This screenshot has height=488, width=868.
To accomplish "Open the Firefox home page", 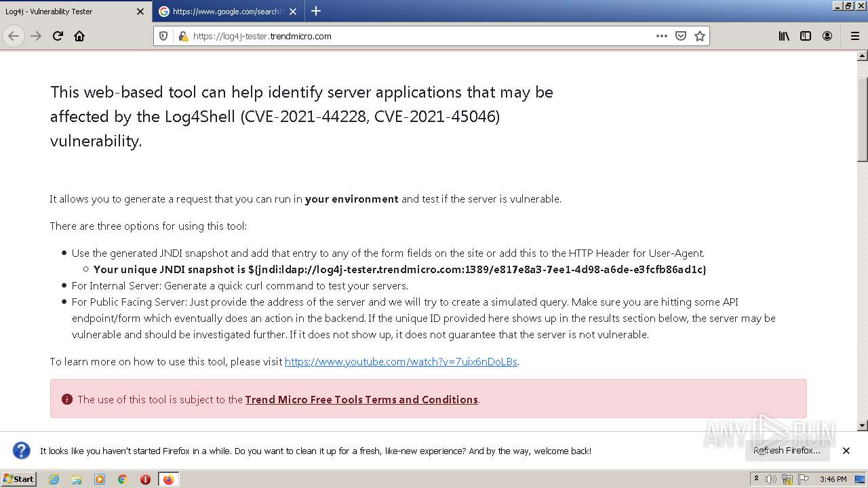I will coord(79,36).
